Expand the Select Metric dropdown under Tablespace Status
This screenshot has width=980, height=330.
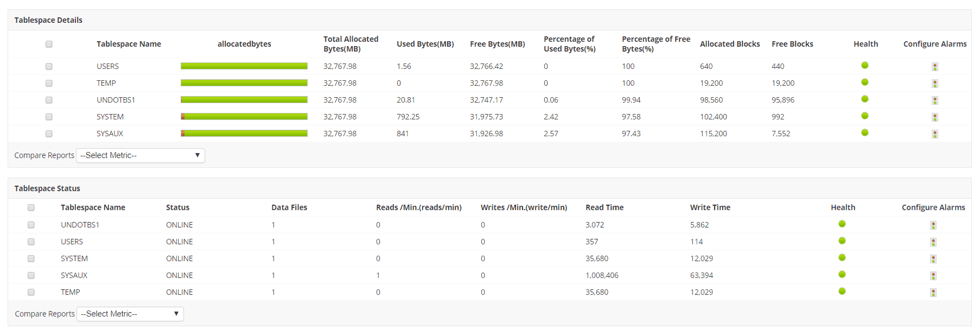coord(130,314)
